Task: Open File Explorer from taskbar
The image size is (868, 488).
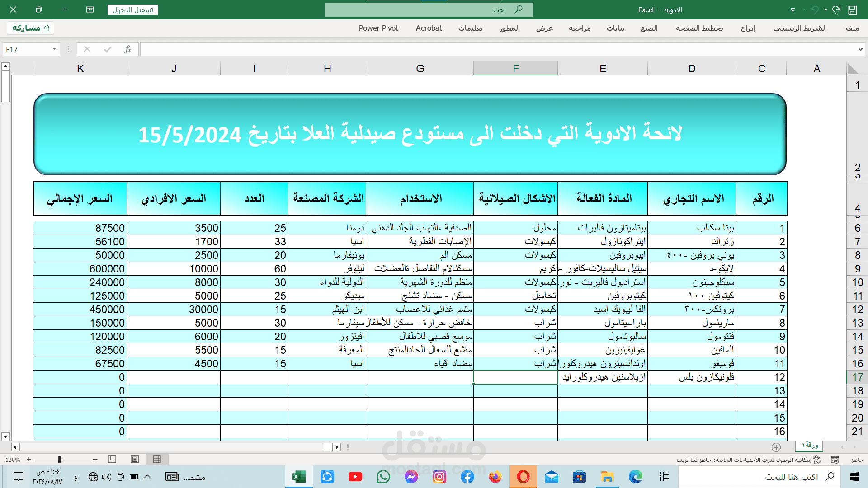Action: (x=607, y=477)
